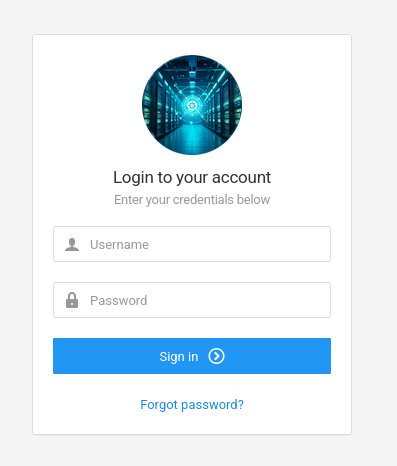Select the Password placeholder text
397x466 pixels.
coord(119,301)
